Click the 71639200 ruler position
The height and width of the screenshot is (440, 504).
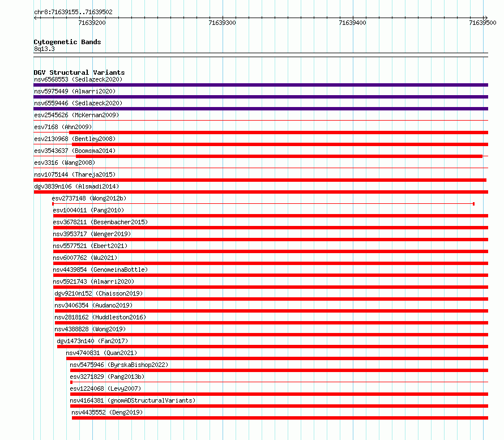[x=92, y=23]
